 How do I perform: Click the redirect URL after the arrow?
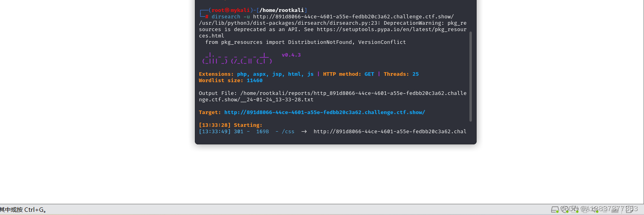coord(390,131)
